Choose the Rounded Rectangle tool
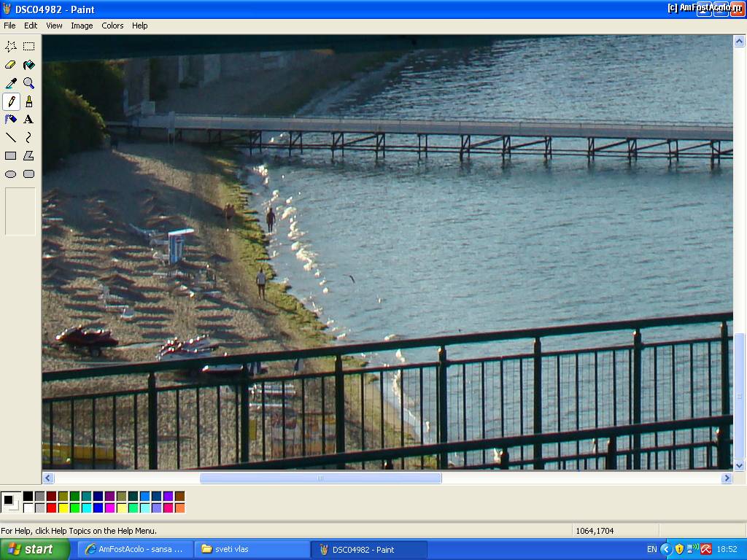The image size is (747, 560). 29,174
